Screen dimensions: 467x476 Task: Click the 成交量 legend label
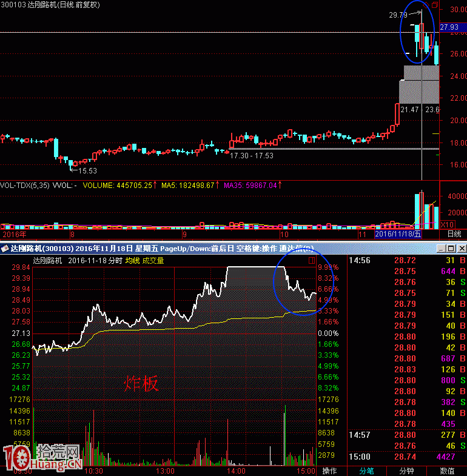pyautogui.click(x=153, y=261)
